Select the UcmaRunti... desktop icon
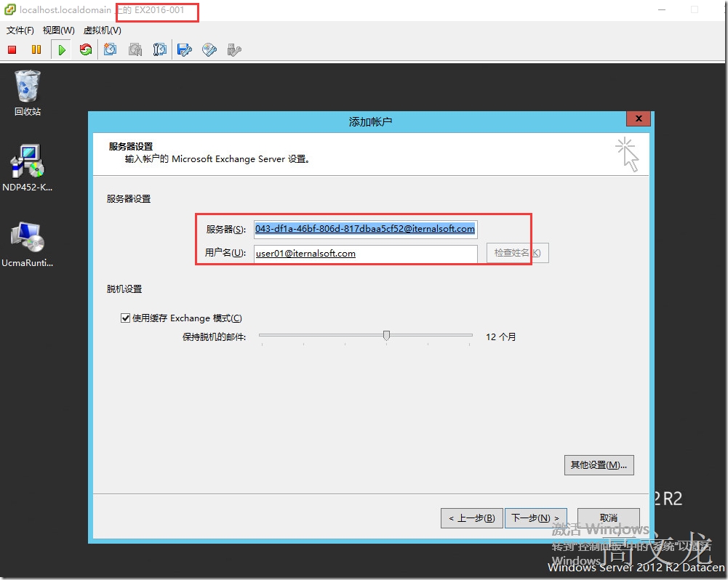 pyautogui.click(x=28, y=244)
